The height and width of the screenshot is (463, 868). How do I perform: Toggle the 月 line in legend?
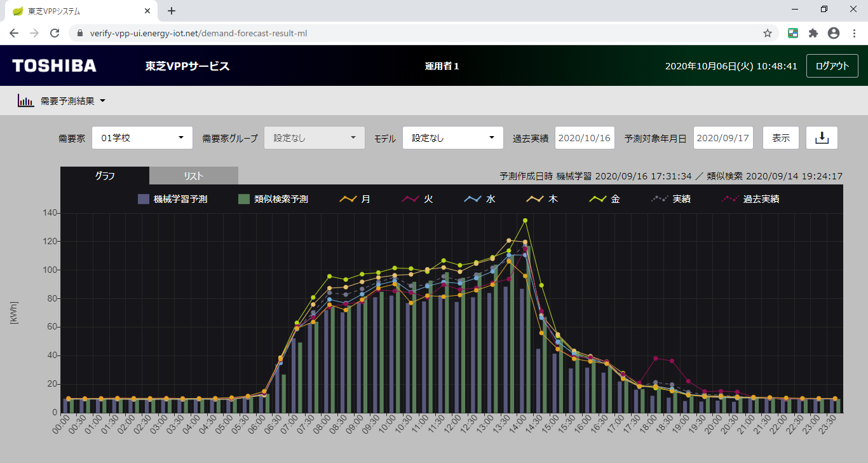pos(355,199)
